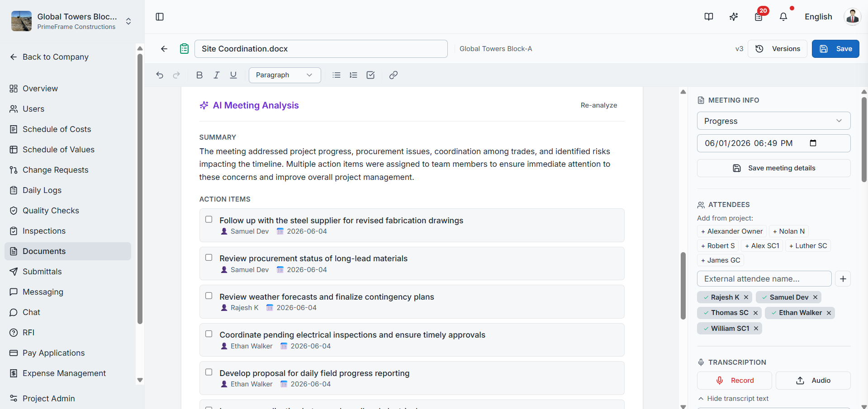The image size is (868, 409).
Task: Insert a numbered list
Action: click(x=354, y=75)
